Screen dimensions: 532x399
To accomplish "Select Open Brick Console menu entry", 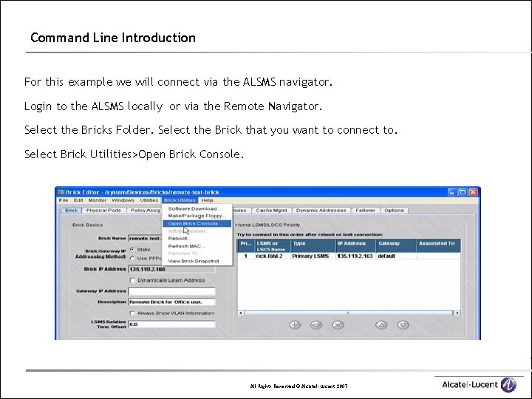I will coord(197,224).
